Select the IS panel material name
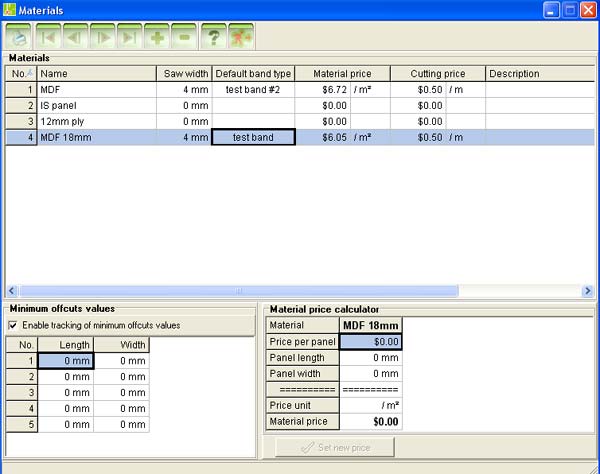The height and width of the screenshot is (474, 600). coord(96,106)
